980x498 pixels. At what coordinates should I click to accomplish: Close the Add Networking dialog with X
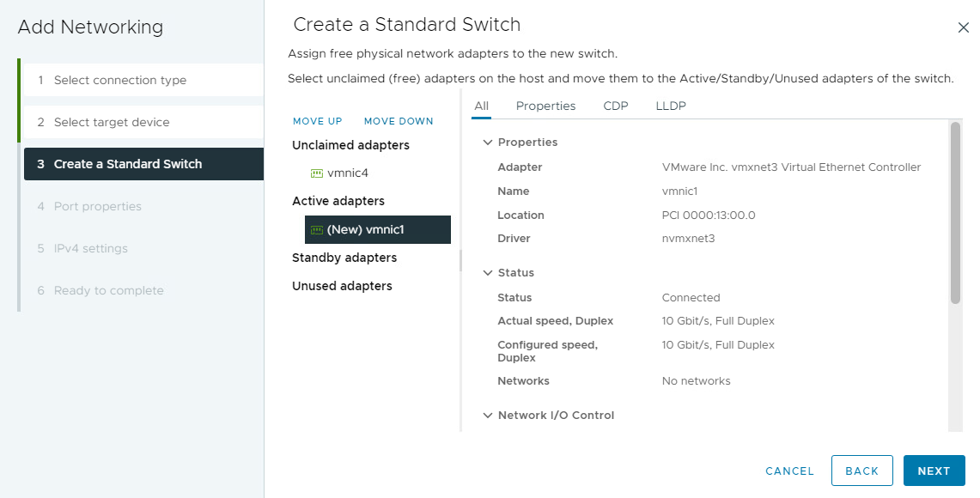coord(963,27)
